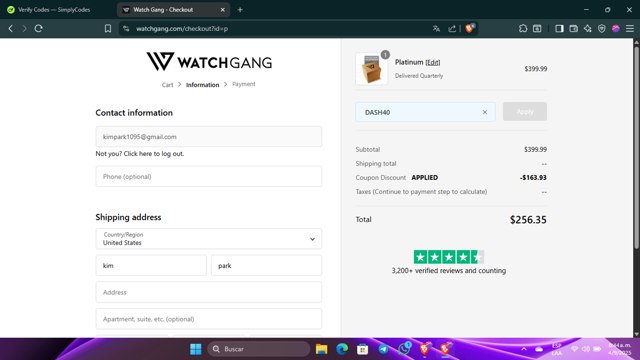640x360 pixels.
Task: Toggle the sidebar panel icon
Action: coord(559,29)
